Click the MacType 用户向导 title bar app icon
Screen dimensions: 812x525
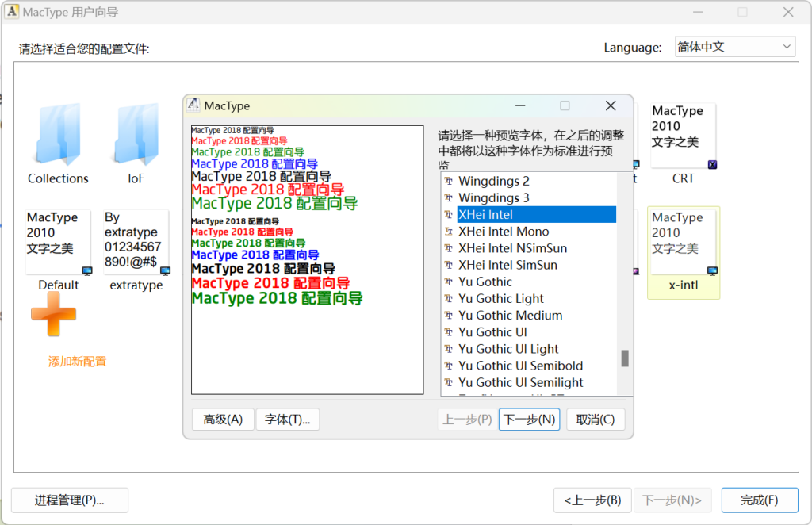pyautogui.click(x=11, y=11)
